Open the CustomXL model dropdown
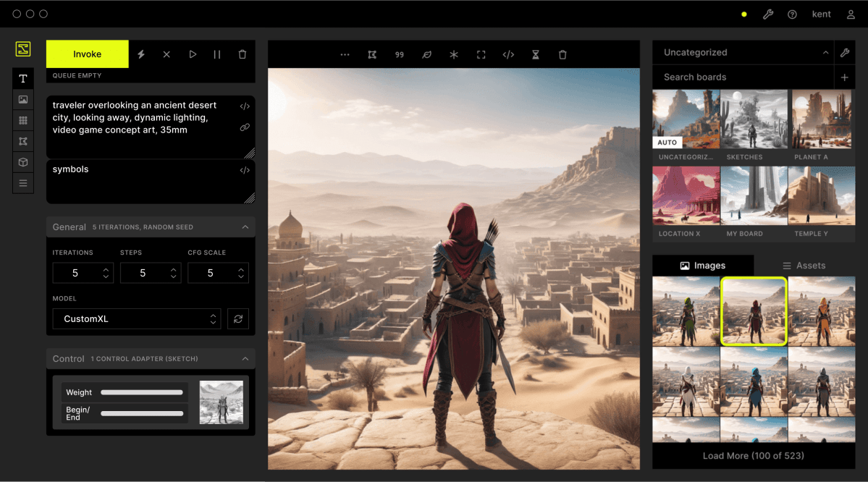 [137, 318]
